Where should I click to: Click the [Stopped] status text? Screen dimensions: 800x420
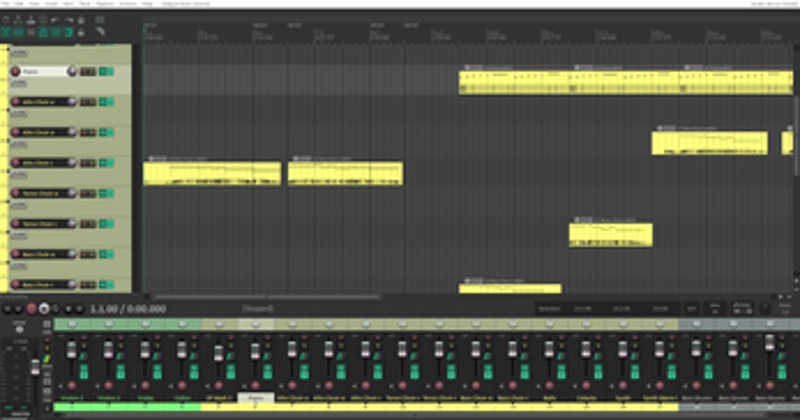(x=258, y=308)
